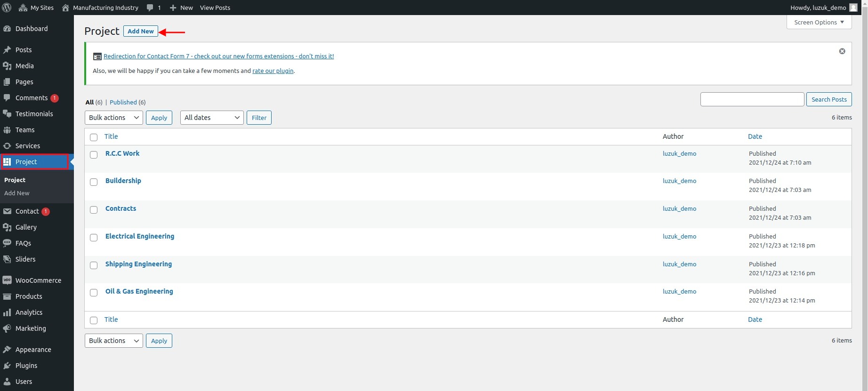Open Add New under Project submenu

point(17,193)
